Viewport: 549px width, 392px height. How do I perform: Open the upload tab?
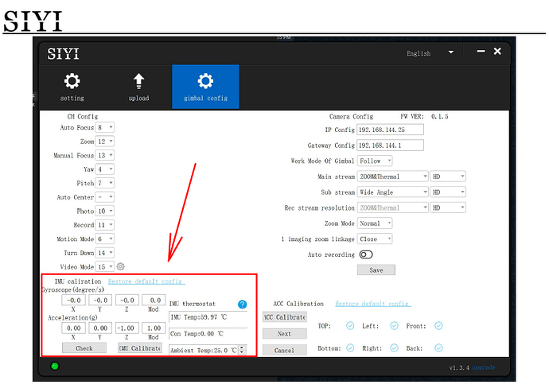click(x=138, y=87)
